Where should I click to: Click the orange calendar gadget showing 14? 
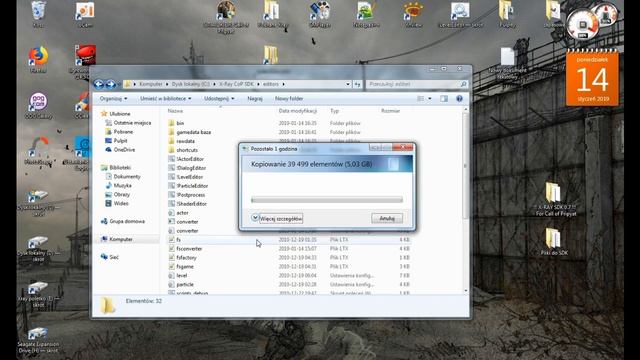click(592, 78)
